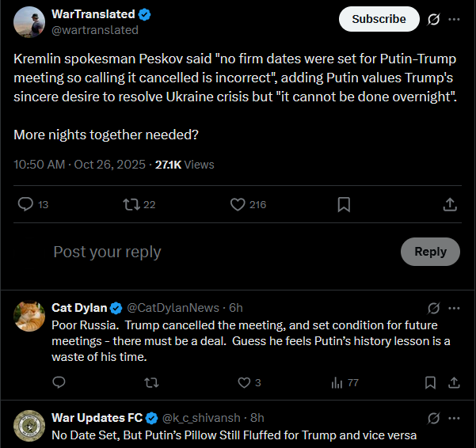This screenshot has height=448, width=476.
Task: Open more options on Cat Dylan's comment
Action: click(x=454, y=308)
